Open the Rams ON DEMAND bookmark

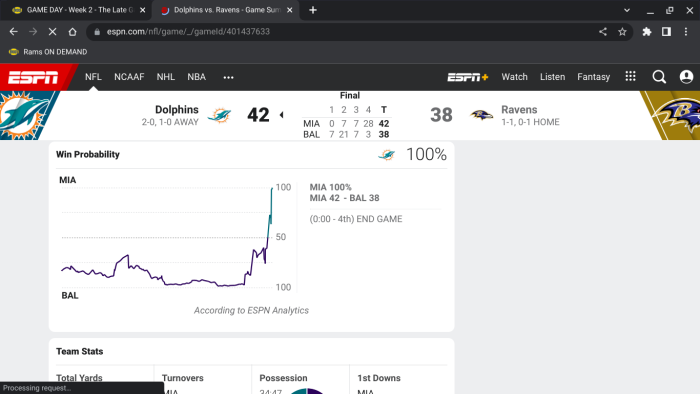(48, 52)
